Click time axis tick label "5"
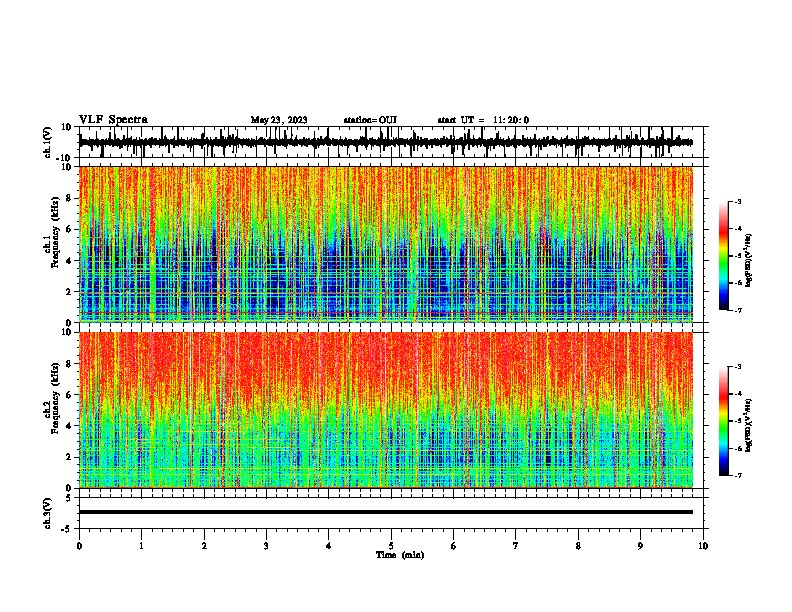 click(x=391, y=546)
